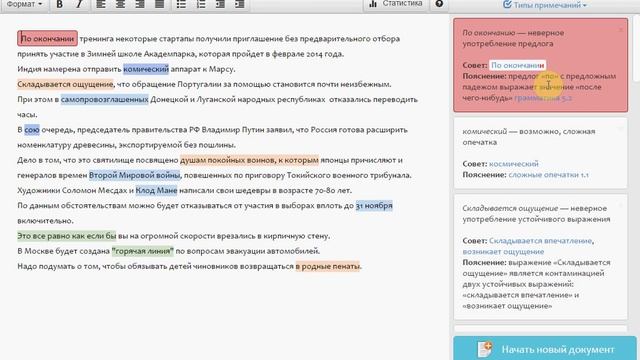Viewport: 640px width, 360px height.
Task: Click highlighted "горячая линия" phrase
Action: (143, 251)
